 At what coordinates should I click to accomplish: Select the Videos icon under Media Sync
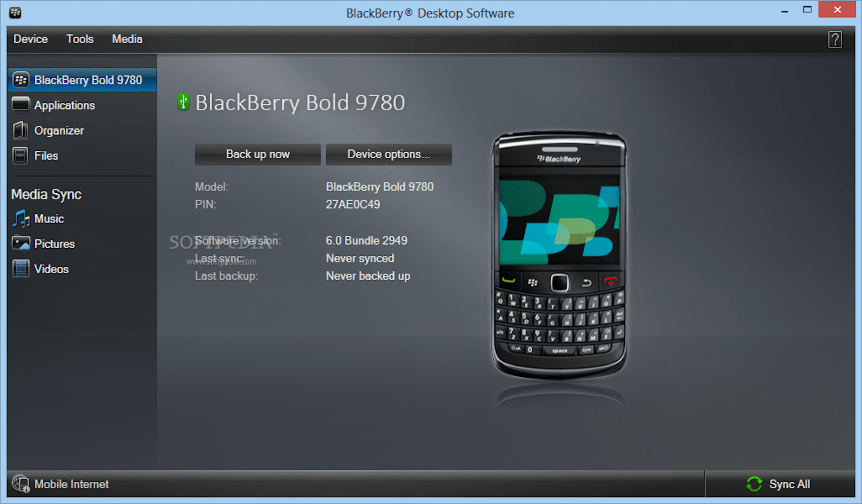click(x=21, y=269)
